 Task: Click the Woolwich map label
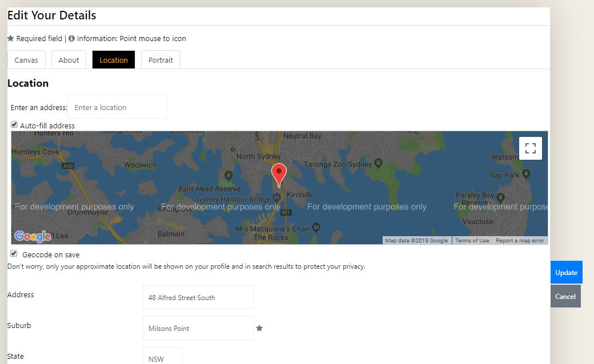[x=140, y=165]
